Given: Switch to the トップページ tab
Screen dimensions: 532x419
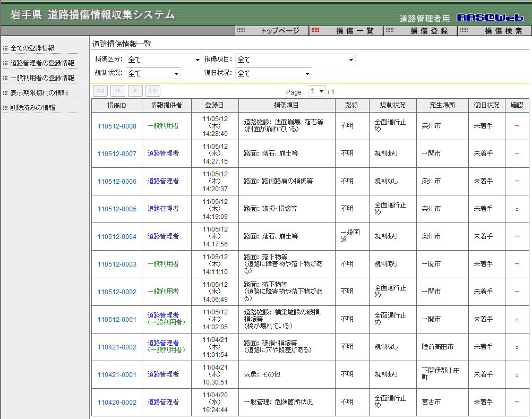Looking at the screenshot, I should pos(272,31).
